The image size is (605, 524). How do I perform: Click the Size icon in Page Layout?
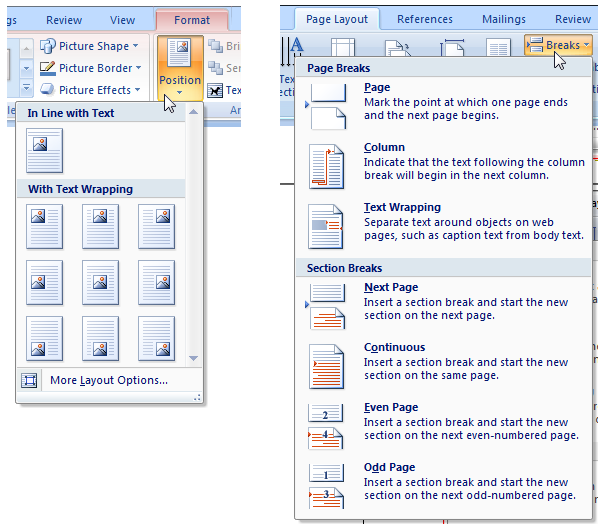pyautogui.click(x=452, y=47)
